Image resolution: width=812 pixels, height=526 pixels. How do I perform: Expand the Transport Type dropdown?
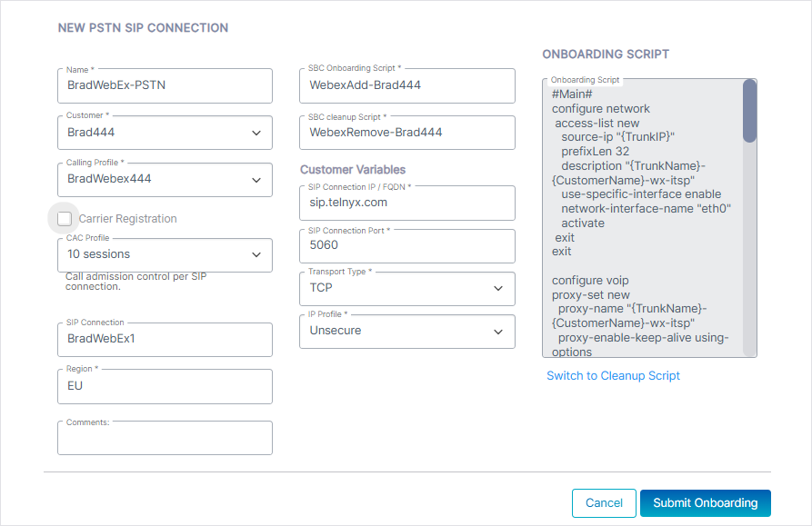(406, 289)
